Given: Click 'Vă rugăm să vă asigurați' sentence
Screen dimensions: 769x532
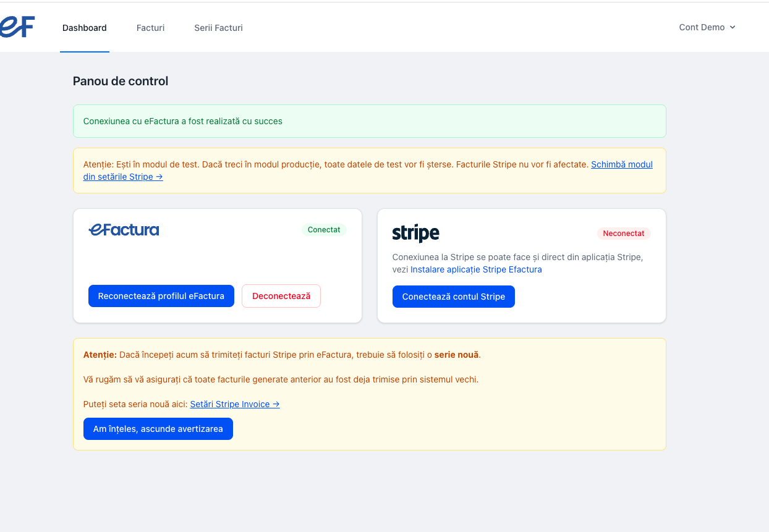Looking at the screenshot, I should 281,379.
